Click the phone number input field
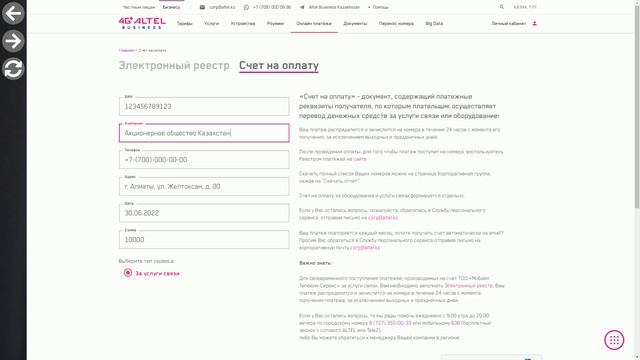The height and width of the screenshot is (360, 640). click(204, 160)
